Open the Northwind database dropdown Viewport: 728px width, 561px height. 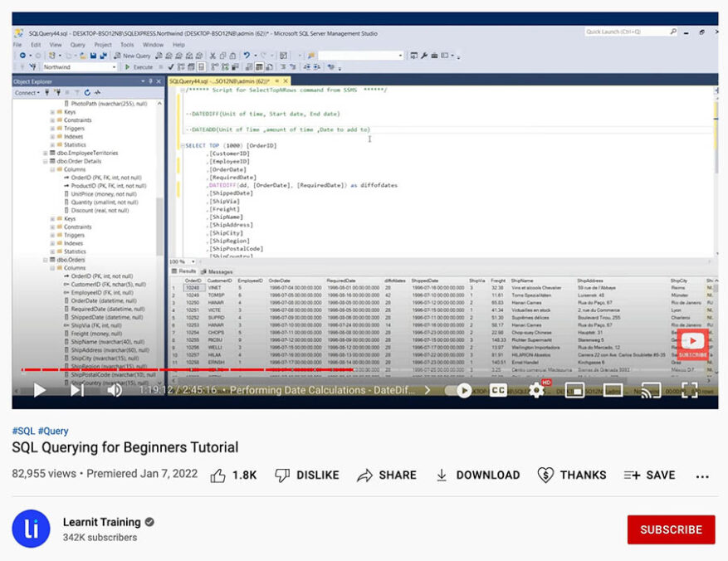pos(115,66)
